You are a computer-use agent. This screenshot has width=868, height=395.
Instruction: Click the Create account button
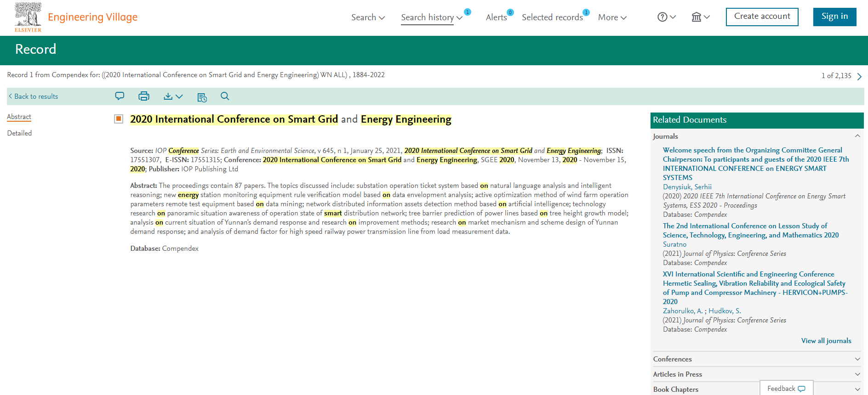[x=762, y=17]
